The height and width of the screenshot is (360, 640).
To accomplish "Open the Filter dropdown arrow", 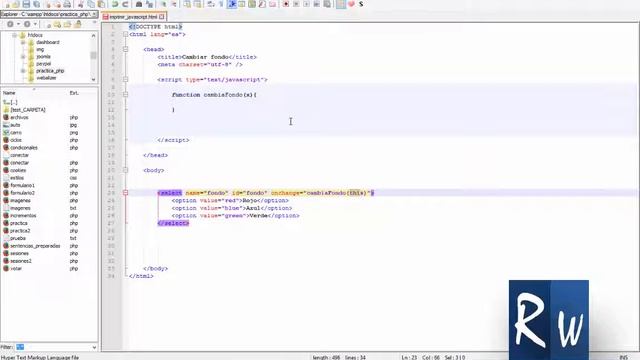I will click(x=94, y=347).
